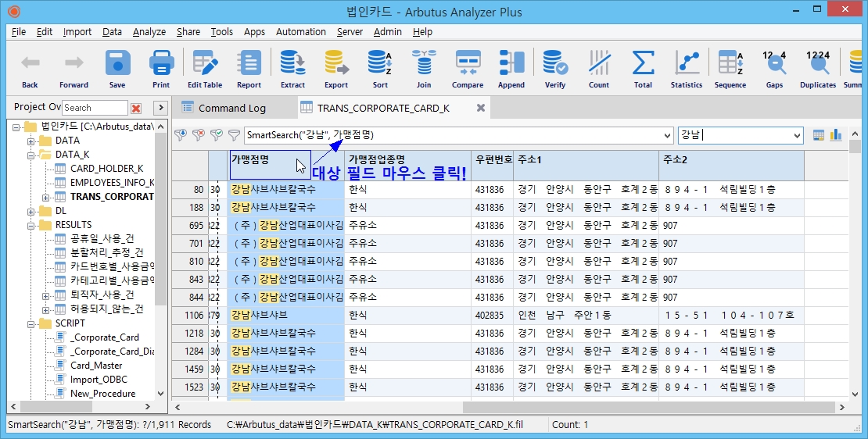Expand the 퇴직자_사용_건 node
Screen dimensions: 868x439
click(46, 296)
